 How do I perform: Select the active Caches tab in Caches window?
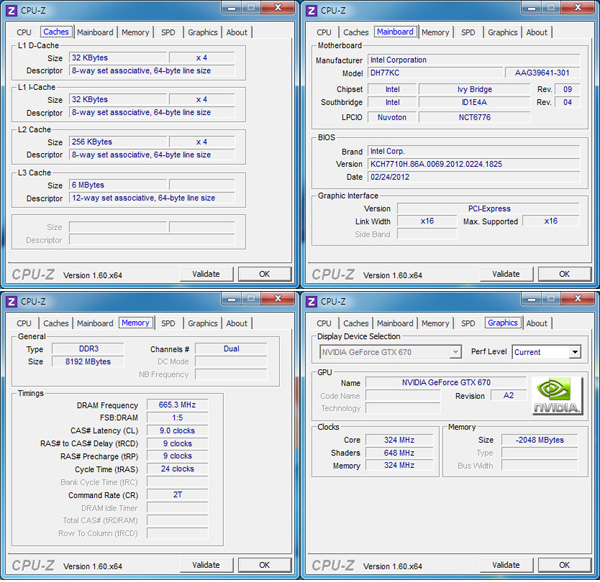point(56,32)
